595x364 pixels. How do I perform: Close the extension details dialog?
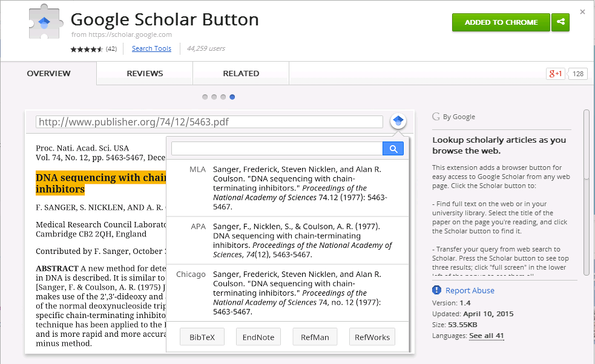[x=582, y=12]
